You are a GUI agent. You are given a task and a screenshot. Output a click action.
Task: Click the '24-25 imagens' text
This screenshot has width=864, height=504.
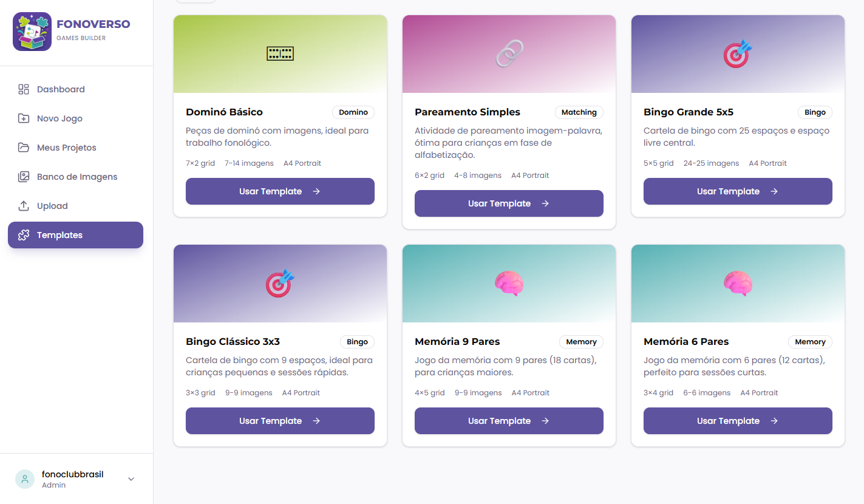[x=711, y=163]
